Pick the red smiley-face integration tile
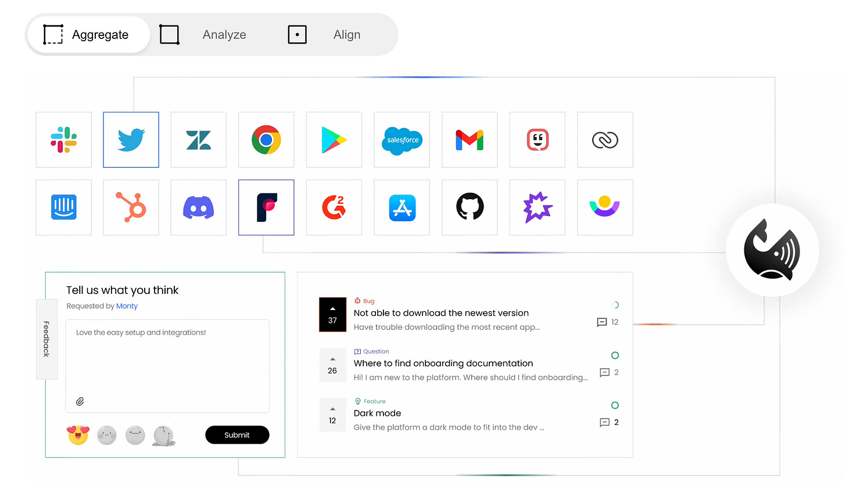This screenshot has height=504, width=846. 537,140
